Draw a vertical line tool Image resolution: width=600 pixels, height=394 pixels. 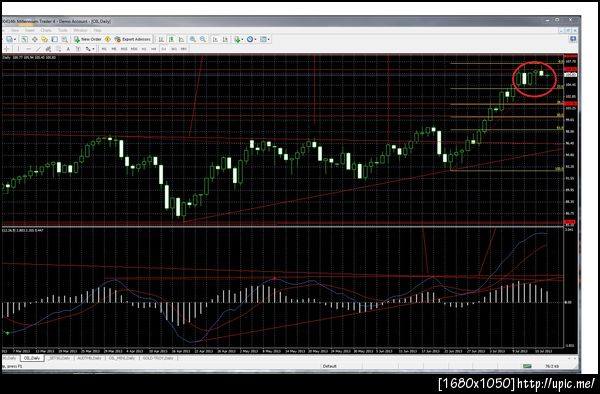(18, 49)
